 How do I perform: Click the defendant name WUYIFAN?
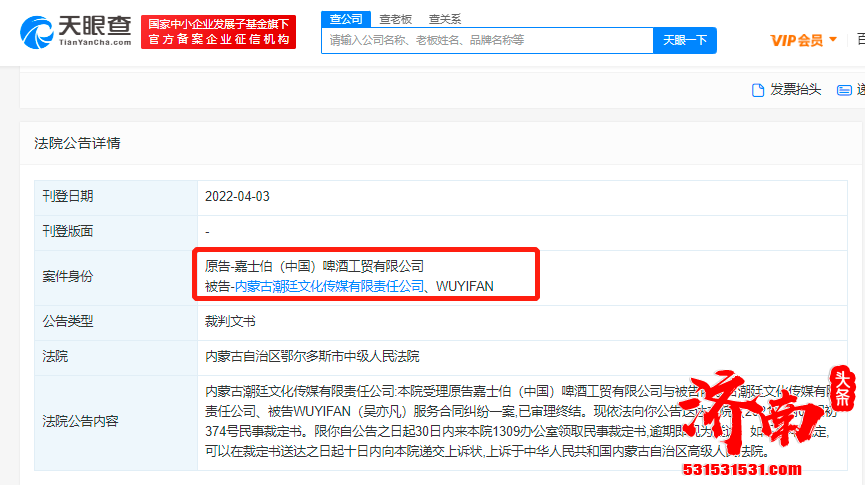click(x=464, y=286)
